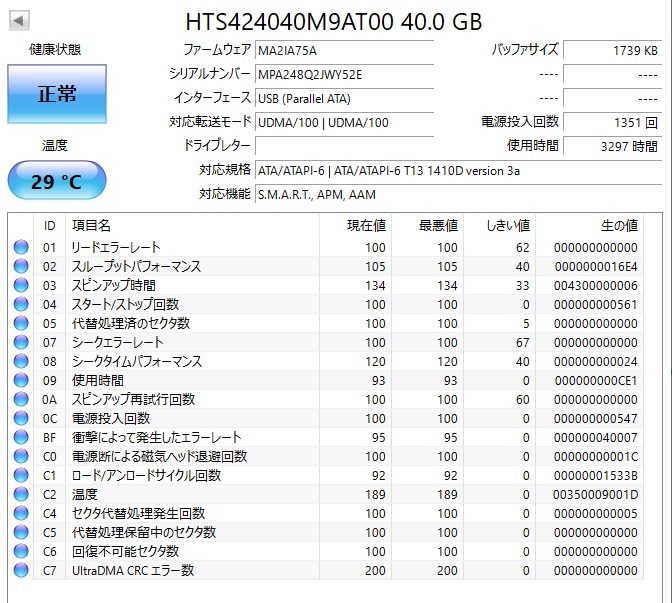Click status icon for ID 05 代替処理済のセクタ数
This screenshot has width=672, height=603.
21,323
